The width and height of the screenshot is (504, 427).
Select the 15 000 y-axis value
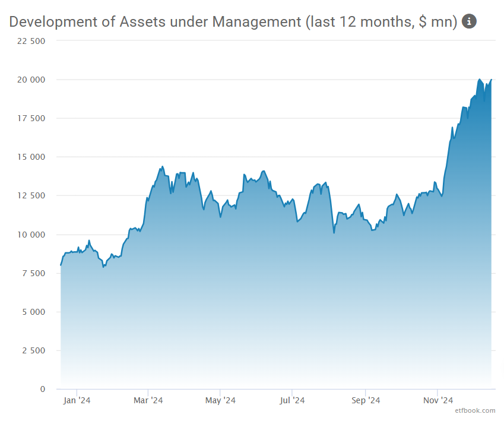(x=29, y=157)
